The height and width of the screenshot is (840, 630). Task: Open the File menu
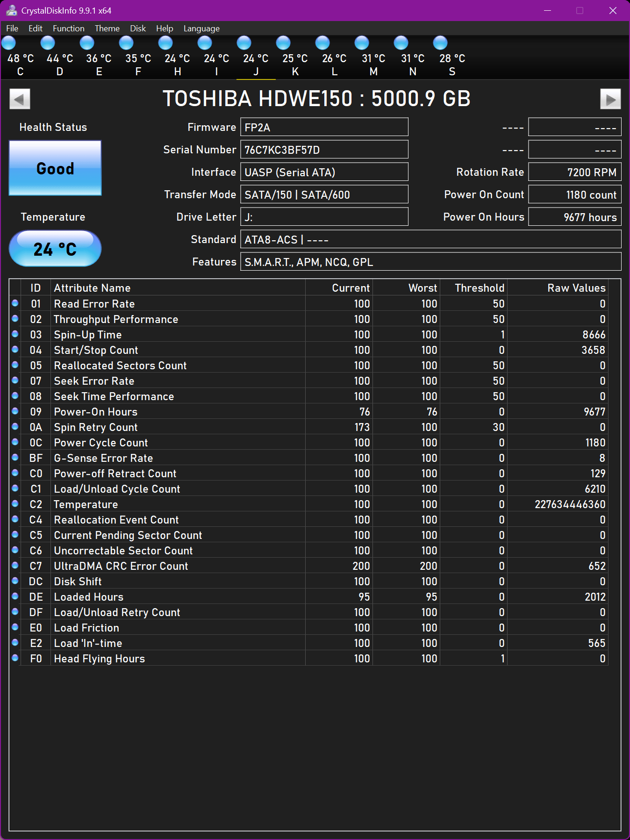click(x=12, y=29)
